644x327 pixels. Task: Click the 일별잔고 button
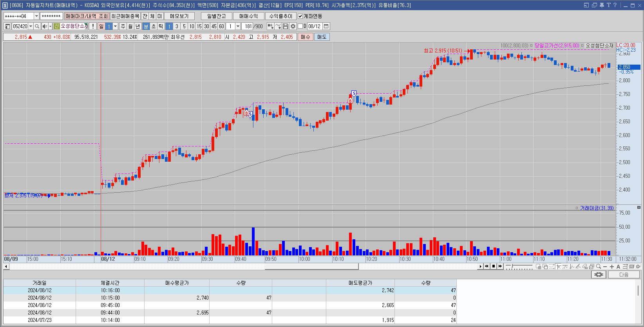(x=216, y=16)
